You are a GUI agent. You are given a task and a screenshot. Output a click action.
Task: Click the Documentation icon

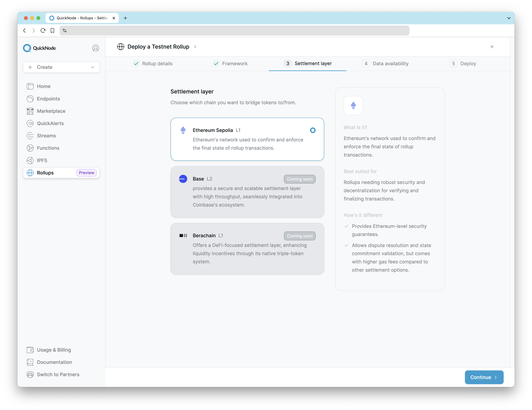click(x=30, y=362)
